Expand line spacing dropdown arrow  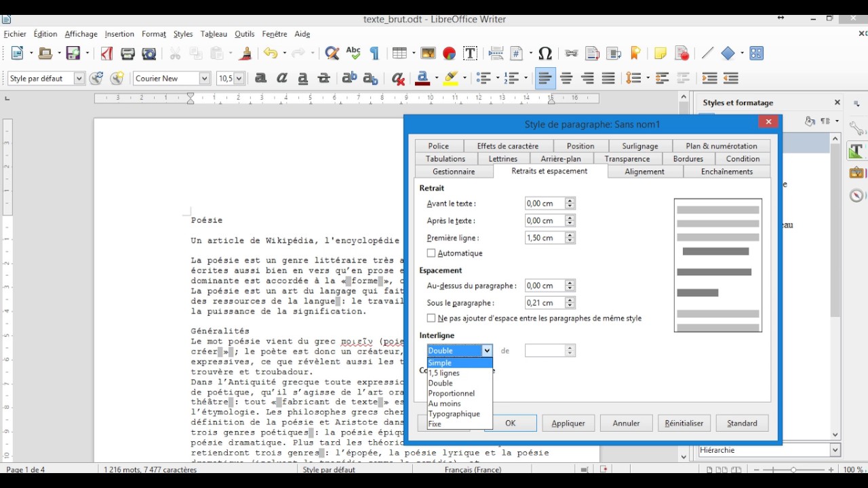coord(646,79)
